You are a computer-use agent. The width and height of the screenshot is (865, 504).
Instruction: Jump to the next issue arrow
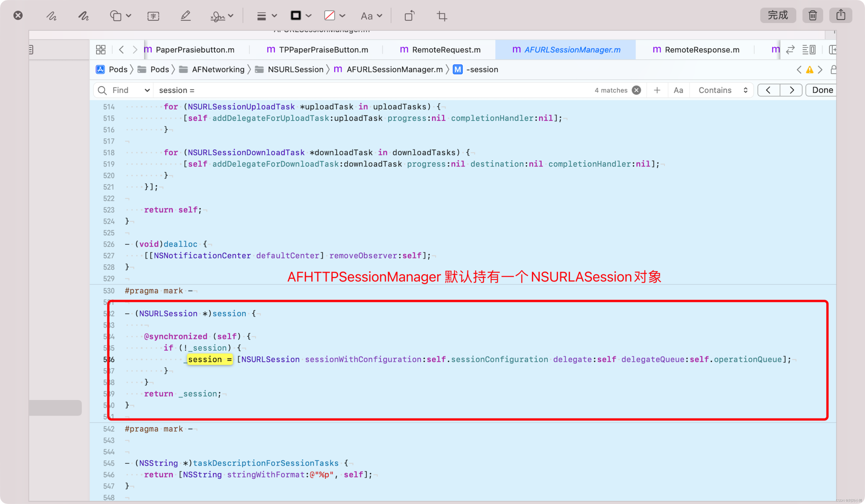pos(820,70)
